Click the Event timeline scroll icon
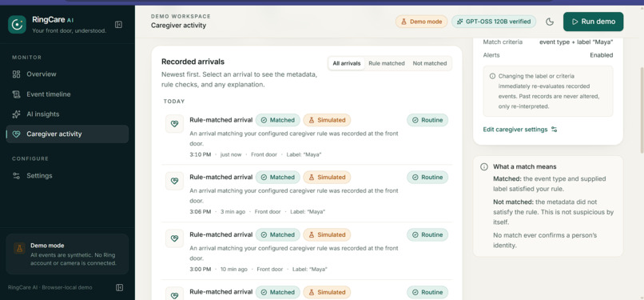 tap(17, 94)
